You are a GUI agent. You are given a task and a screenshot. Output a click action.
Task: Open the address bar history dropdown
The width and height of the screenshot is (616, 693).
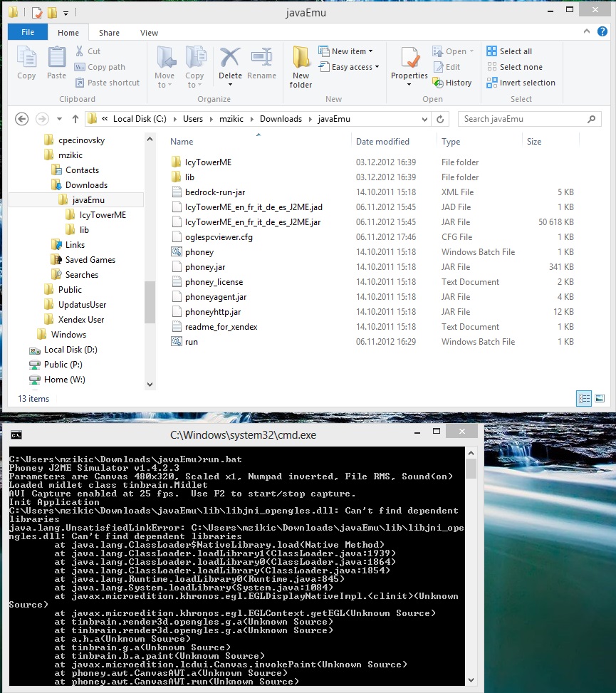tap(424, 119)
